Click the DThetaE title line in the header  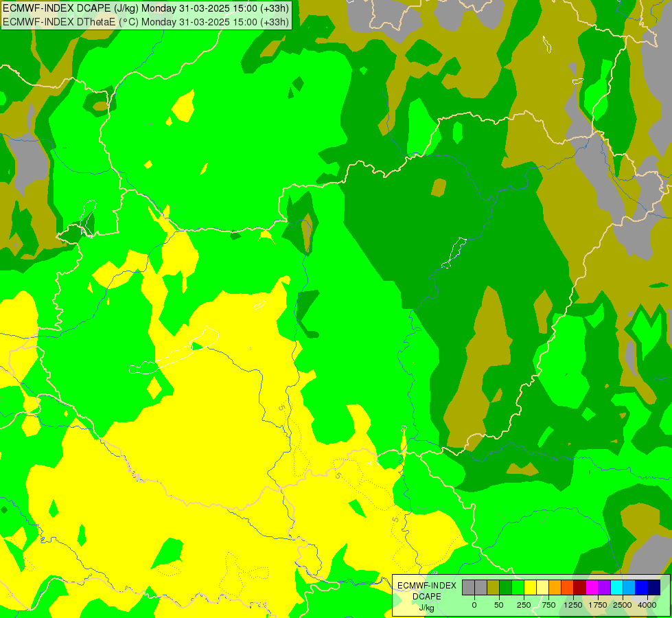pos(146,22)
